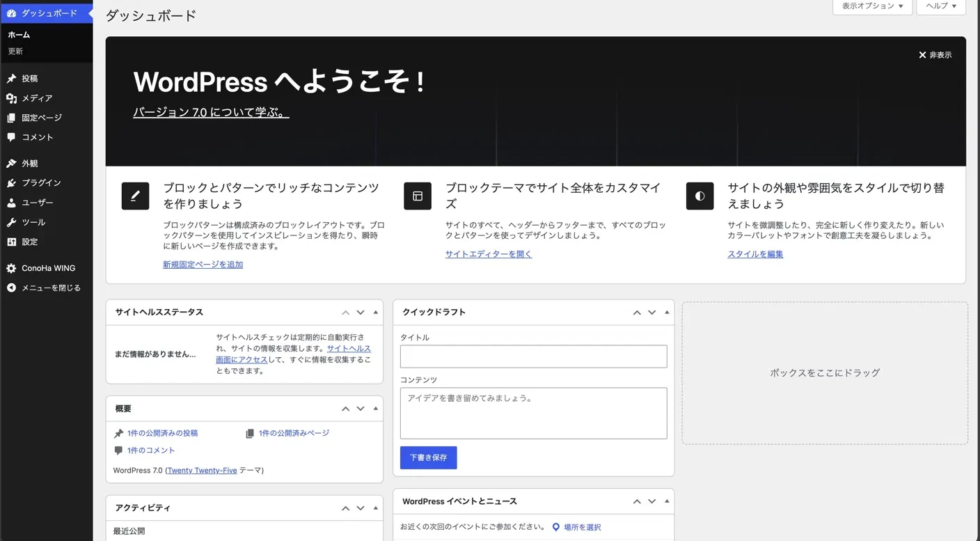Open the 新規固定ページを追加 link
This screenshot has width=980, height=541.
[x=203, y=265]
